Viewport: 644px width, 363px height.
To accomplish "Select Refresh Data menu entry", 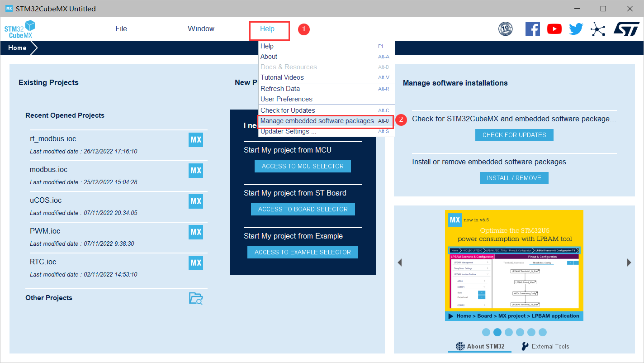I will click(x=327, y=89).
